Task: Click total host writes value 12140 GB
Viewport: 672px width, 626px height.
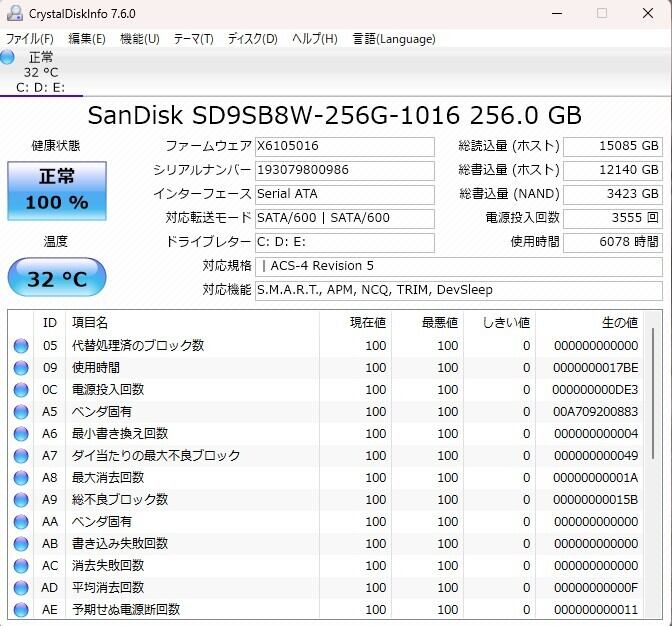Action: pyautogui.click(x=613, y=171)
